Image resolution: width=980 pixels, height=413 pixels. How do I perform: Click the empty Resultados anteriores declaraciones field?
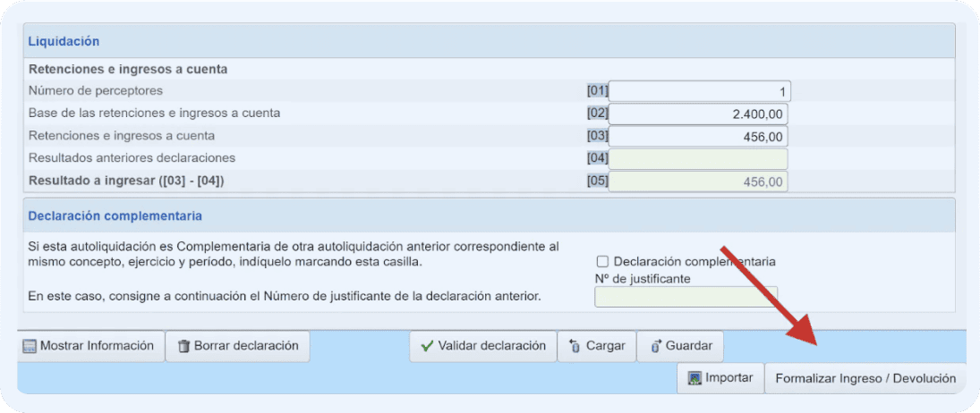[x=697, y=158]
